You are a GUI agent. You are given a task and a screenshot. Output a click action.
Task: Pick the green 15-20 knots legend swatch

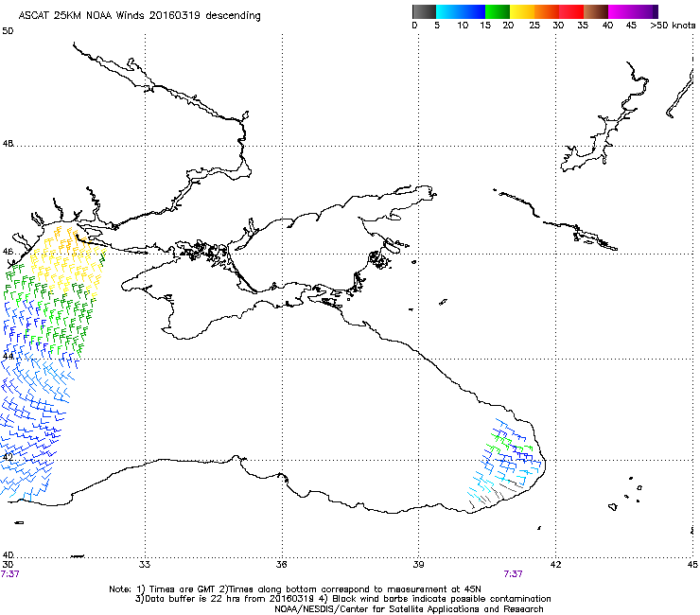point(498,11)
